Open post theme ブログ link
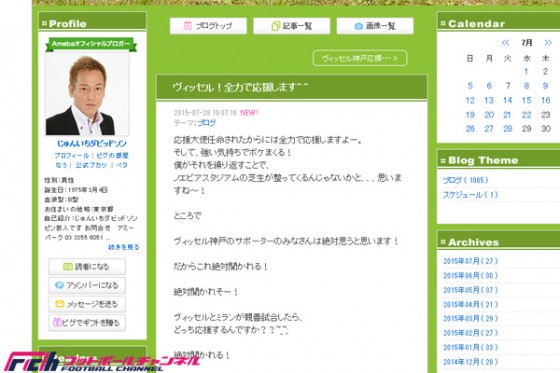This screenshot has height=373, width=560. coord(206,123)
